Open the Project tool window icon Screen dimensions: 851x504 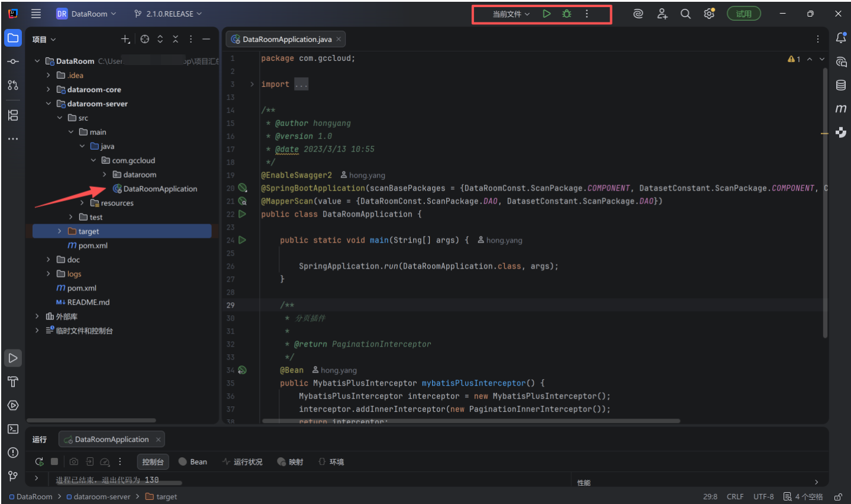pos(13,38)
